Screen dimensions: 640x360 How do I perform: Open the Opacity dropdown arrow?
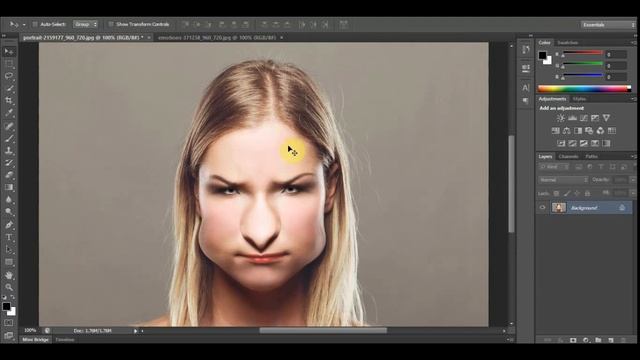633,180
